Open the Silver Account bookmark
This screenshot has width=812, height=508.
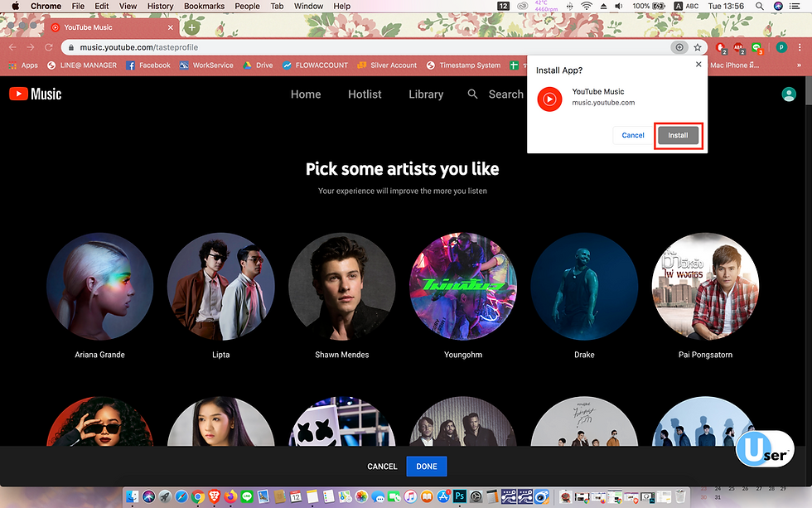pos(387,65)
